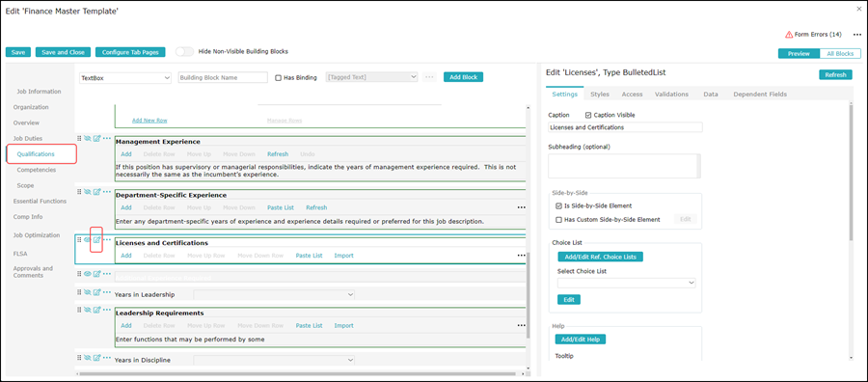Click the Add Block button
868x382 pixels.
click(x=463, y=77)
